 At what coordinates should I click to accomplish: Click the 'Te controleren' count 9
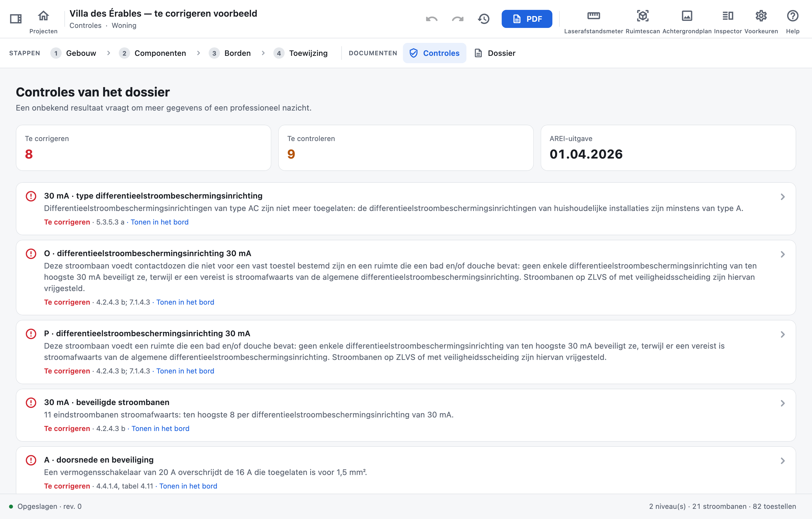click(x=291, y=154)
